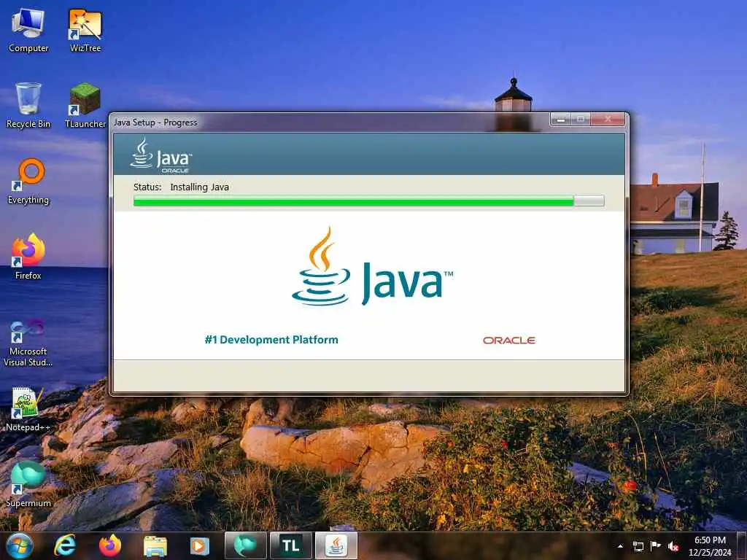Open the Action Center flag icon
Screen dimensions: 747x560
(656, 546)
